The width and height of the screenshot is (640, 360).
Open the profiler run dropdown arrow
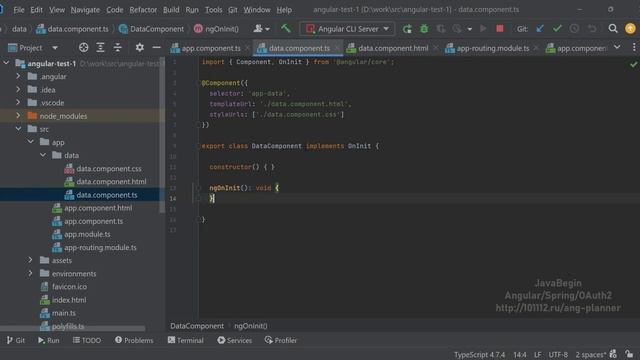pos(469,29)
